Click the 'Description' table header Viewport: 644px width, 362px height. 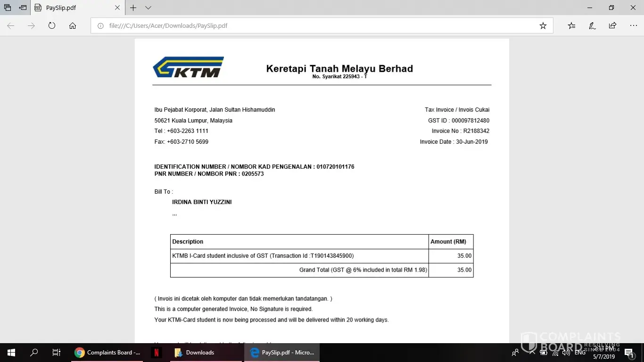188,242
